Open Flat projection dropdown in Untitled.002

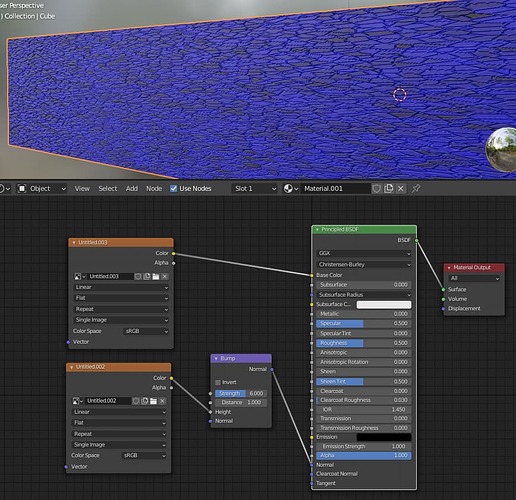pos(119,423)
